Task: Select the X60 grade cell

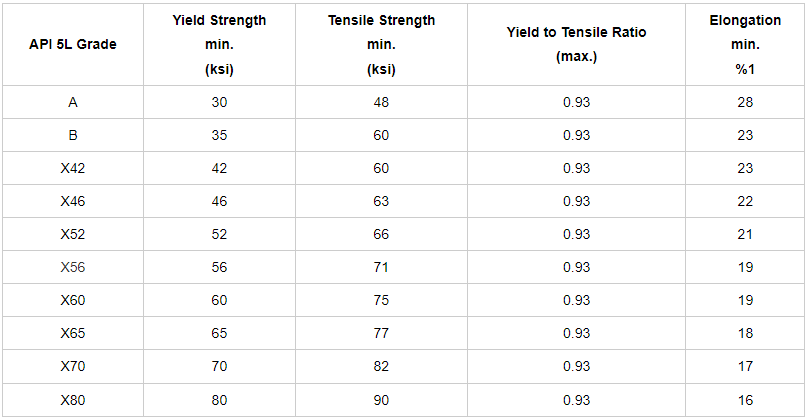Action: click(73, 300)
